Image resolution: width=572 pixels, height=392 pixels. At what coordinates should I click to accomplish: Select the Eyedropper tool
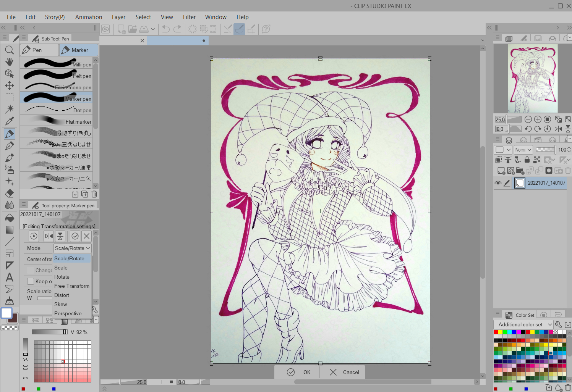tap(10, 121)
